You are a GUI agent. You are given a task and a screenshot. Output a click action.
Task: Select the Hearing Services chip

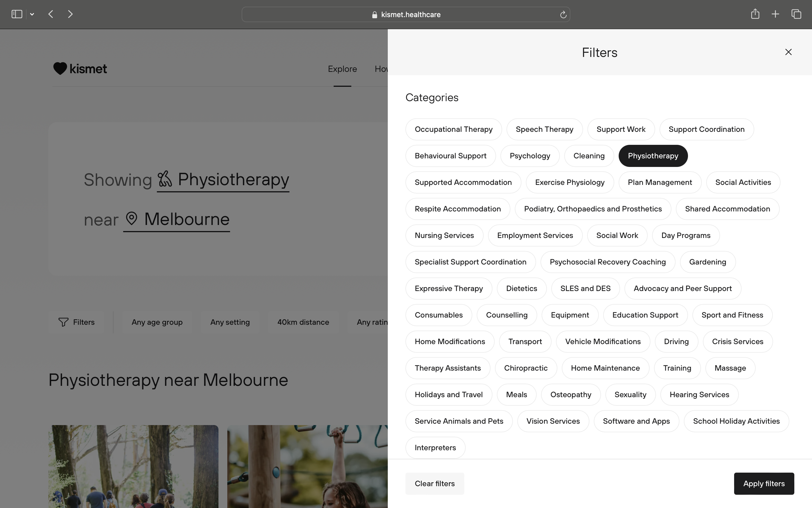coord(700,395)
